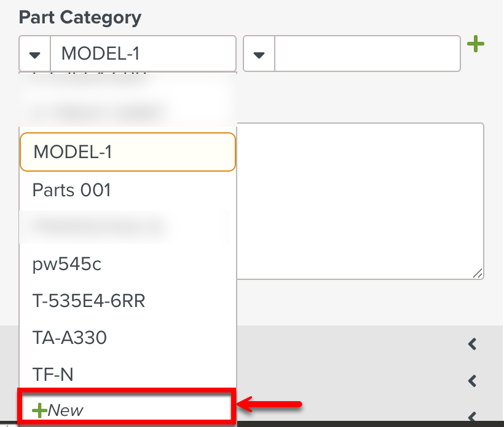Screen dimensions: 504x427
Task: Select MODEL-1 from the list
Action: pos(127,152)
